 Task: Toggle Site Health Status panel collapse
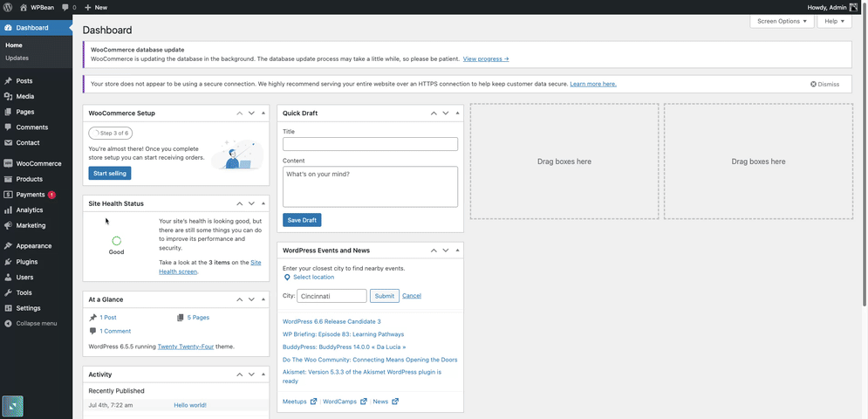(263, 203)
